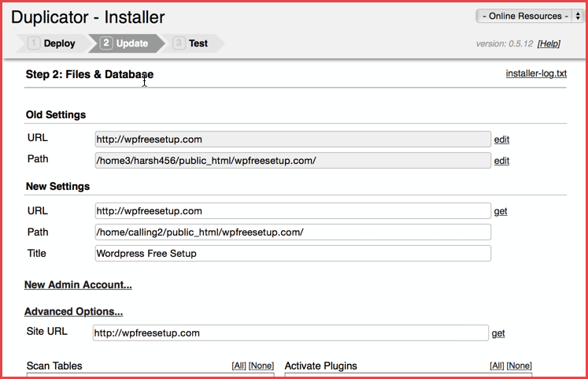Click the Scan Tables label
588x379 pixels.
pos(54,366)
